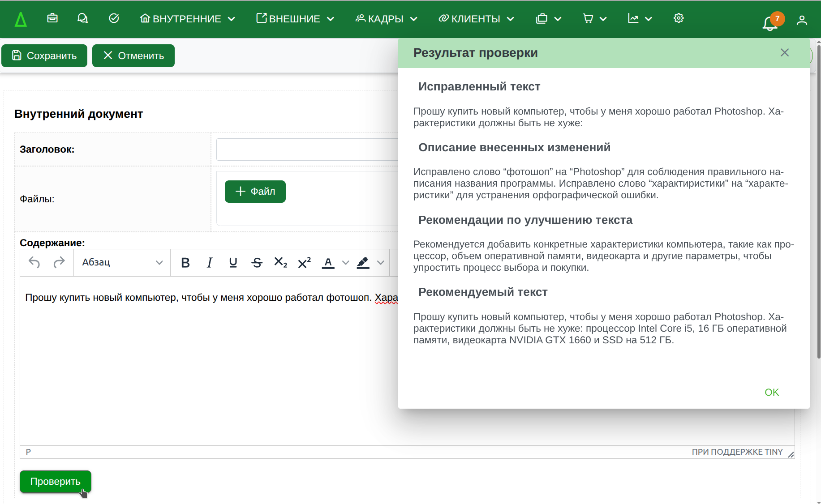Open the chat messages icon
Viewport: 821px width, 504px height.
82,18
